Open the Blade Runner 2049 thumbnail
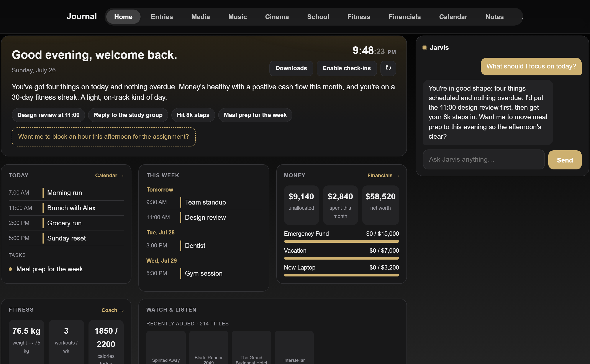The width and height of the screenshot is (590, 364). click(208, 347)
